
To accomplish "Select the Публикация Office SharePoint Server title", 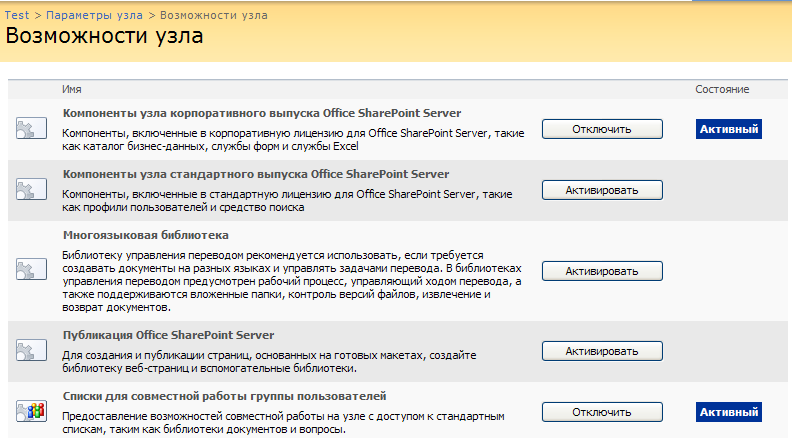I will pyautogui.click(x=168, y=335).
